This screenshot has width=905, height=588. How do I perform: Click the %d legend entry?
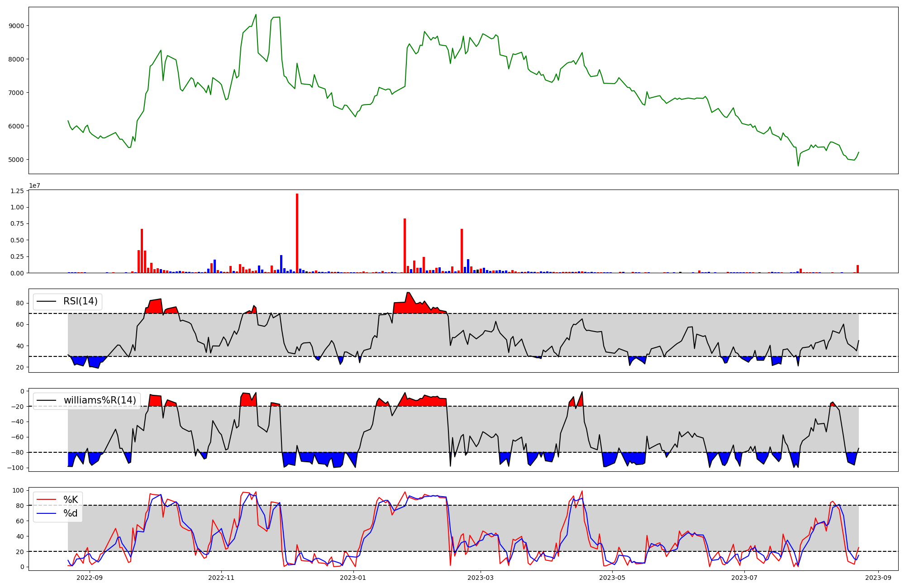point(71,513)
